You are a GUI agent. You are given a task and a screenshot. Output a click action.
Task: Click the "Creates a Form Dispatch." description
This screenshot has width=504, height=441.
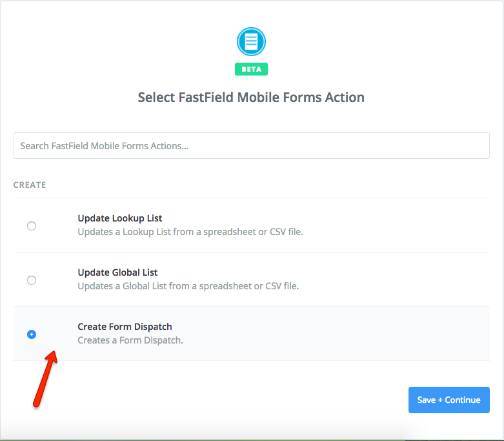(130, 340)
